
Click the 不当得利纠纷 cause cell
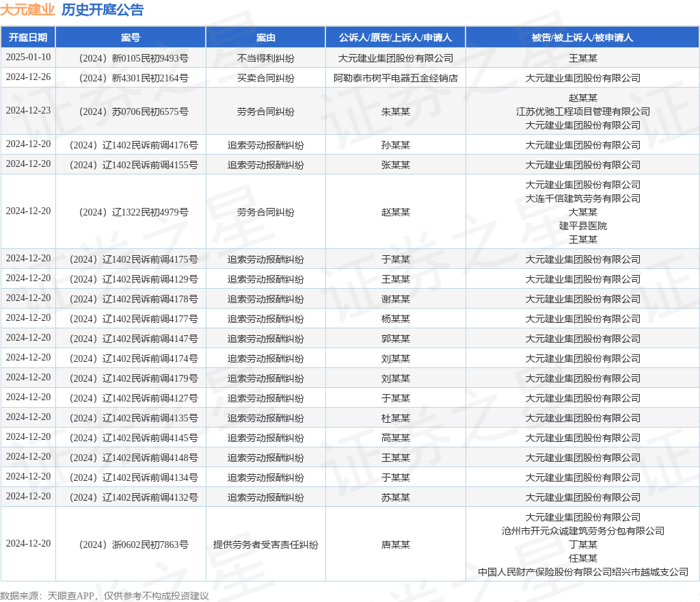coord(266,59)
